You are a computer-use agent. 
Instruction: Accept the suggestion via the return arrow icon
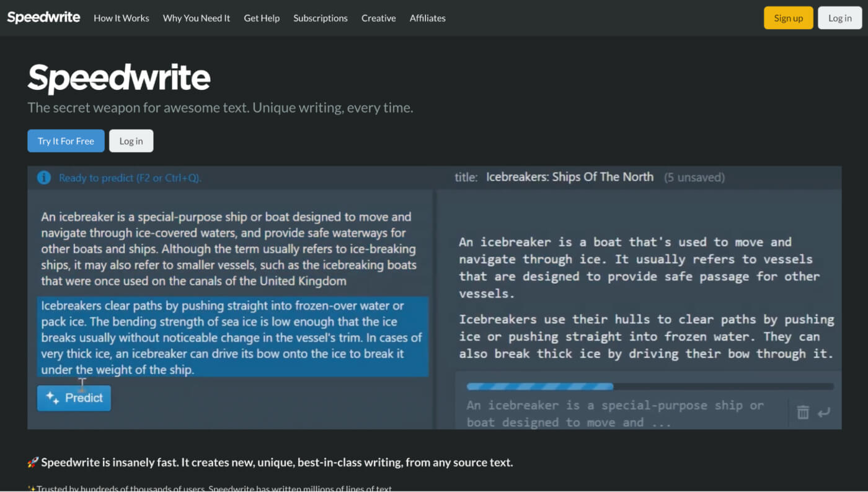825,412
